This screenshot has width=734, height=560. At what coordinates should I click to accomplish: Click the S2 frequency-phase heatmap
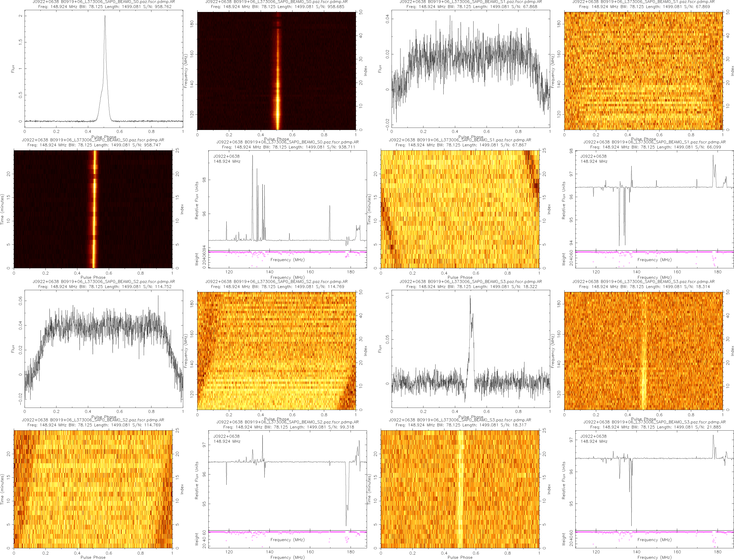(x=276, y=351)
